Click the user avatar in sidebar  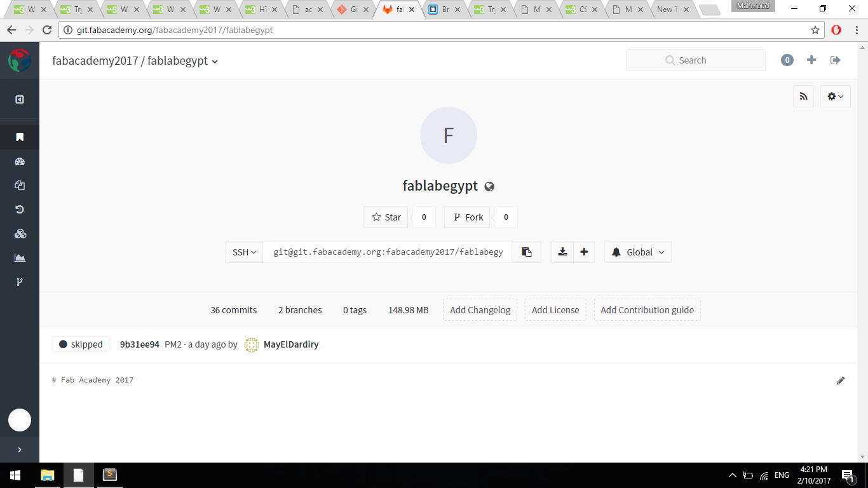click(20, 420)
